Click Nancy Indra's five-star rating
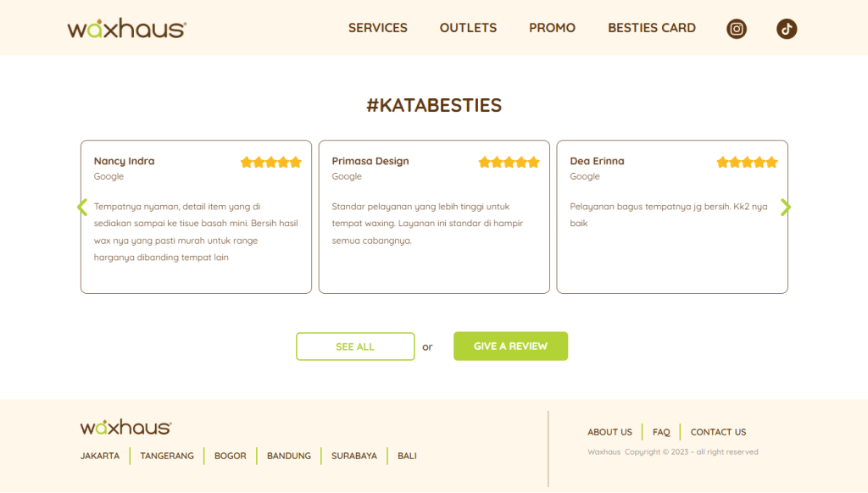 270,162
